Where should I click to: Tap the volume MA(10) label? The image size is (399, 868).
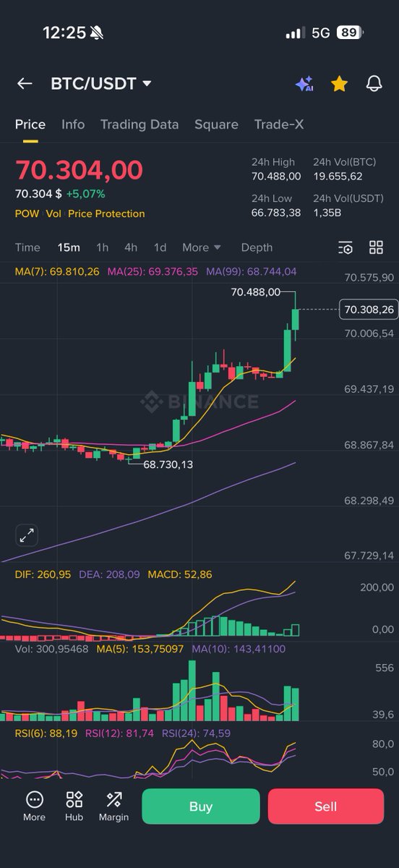[239, 649]
